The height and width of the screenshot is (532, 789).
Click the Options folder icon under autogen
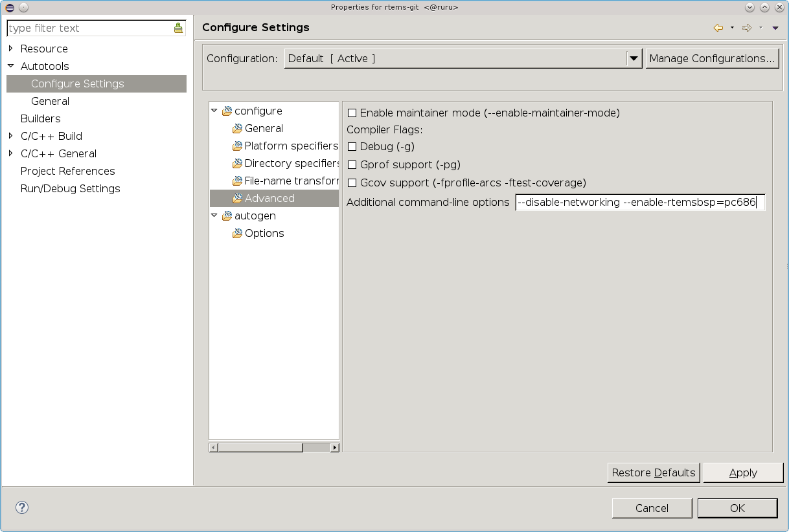(237, 234)
